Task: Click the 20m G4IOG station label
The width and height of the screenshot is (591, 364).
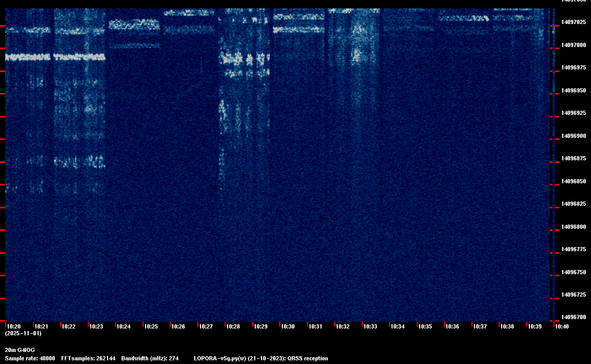Action: [20, 350]
